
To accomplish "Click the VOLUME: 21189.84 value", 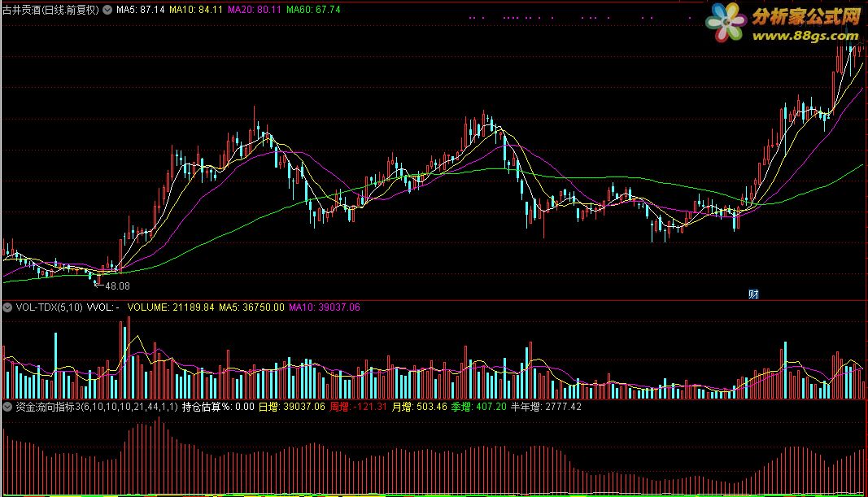I will pos(171,307).
